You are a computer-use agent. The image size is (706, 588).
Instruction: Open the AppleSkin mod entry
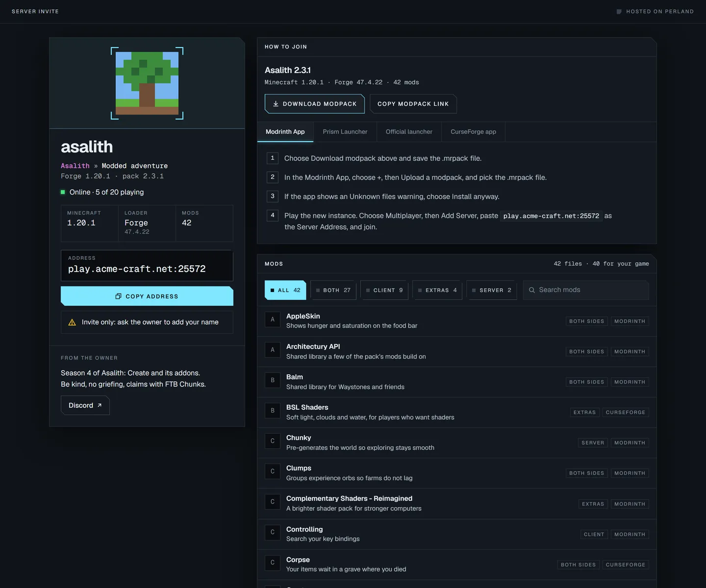[457, 321]
